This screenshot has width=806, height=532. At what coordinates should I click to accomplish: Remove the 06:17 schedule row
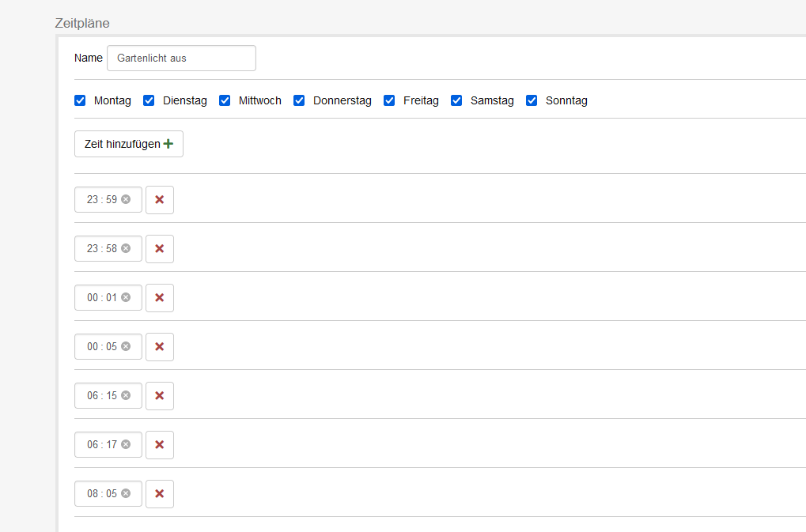tap(159, 445)
